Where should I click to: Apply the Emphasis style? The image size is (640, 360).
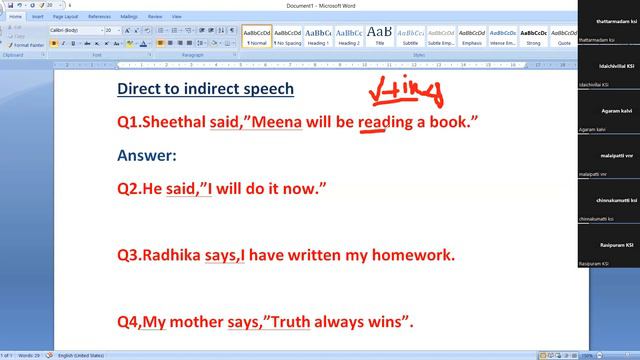472,37
